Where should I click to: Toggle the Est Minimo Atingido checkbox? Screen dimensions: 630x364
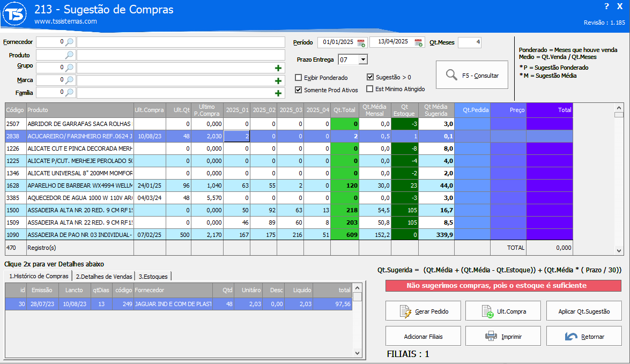pyautogui.click(x=370, y=89)
